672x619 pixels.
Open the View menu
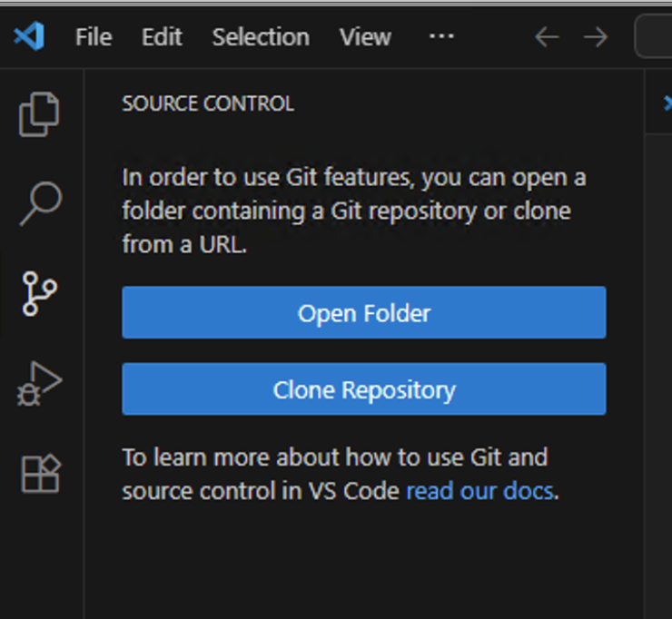365,37
